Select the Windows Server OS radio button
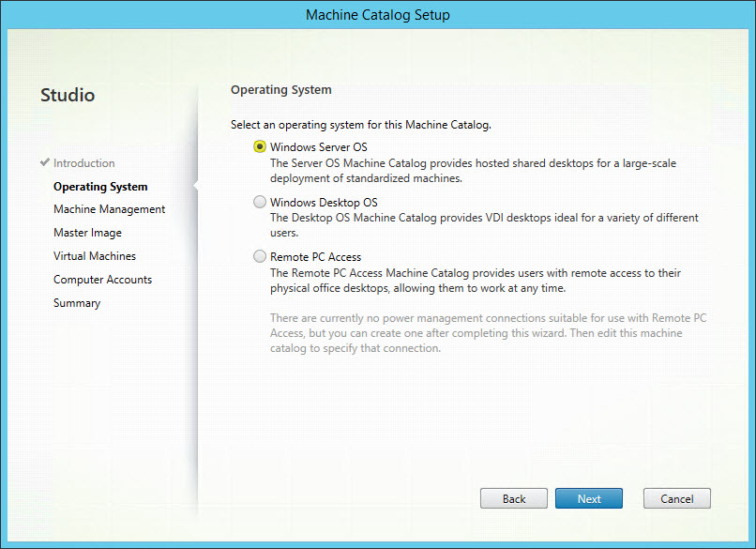The image size is (756, 549). (260, 147)
